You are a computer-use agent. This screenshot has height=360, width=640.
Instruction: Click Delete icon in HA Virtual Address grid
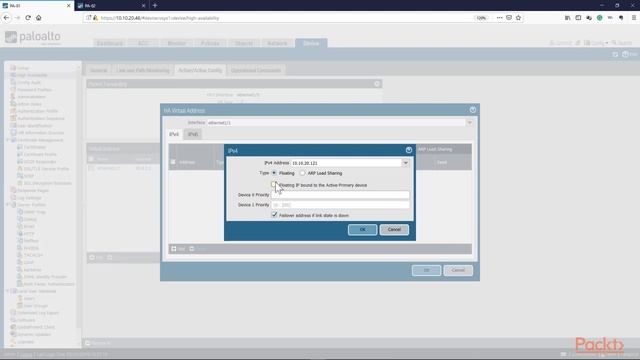pos(192,249)
